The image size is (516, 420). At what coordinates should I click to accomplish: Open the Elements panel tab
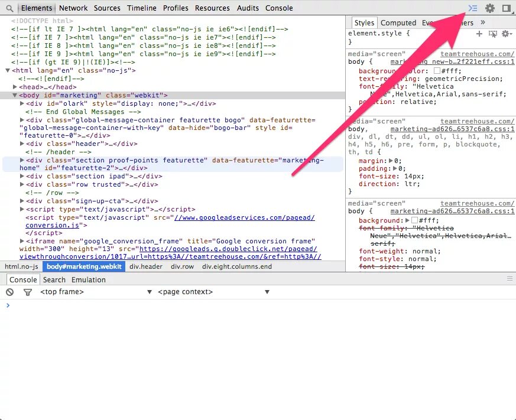click(37, 8)
